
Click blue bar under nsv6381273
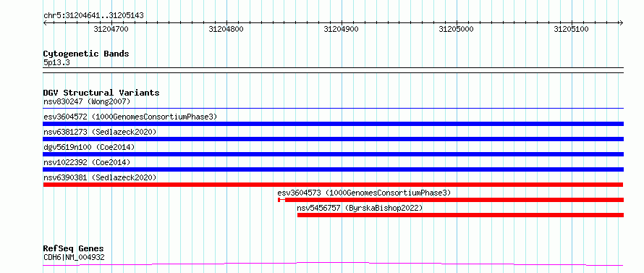[333, 139]
